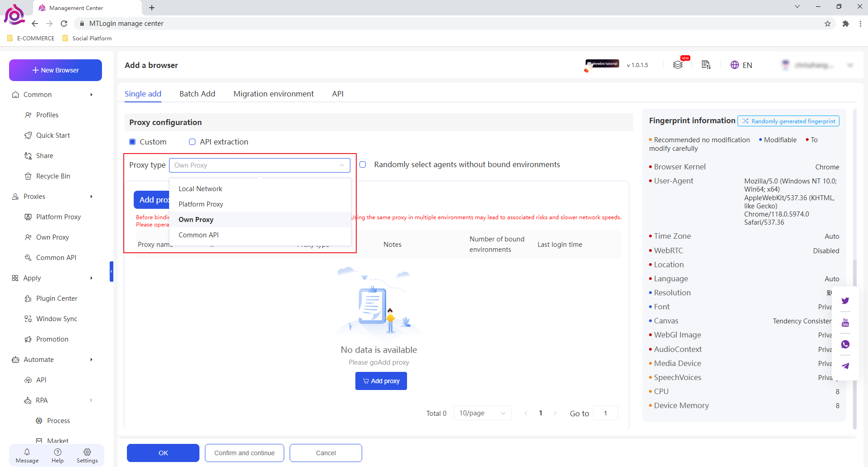Open the NEW layers icon in the header
The image size is (868, 467).
click(x=678, y=65)
